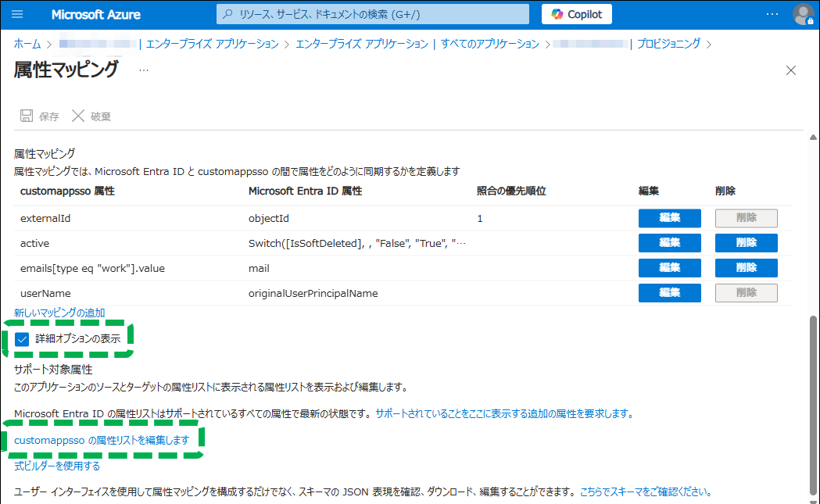Edit the emails work value mapping
820x504 pixels.
click(669, 268)
